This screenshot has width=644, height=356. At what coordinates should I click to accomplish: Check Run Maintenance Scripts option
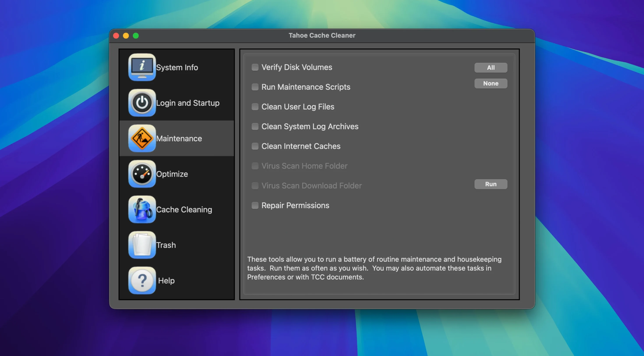click(x=255, y=87)
